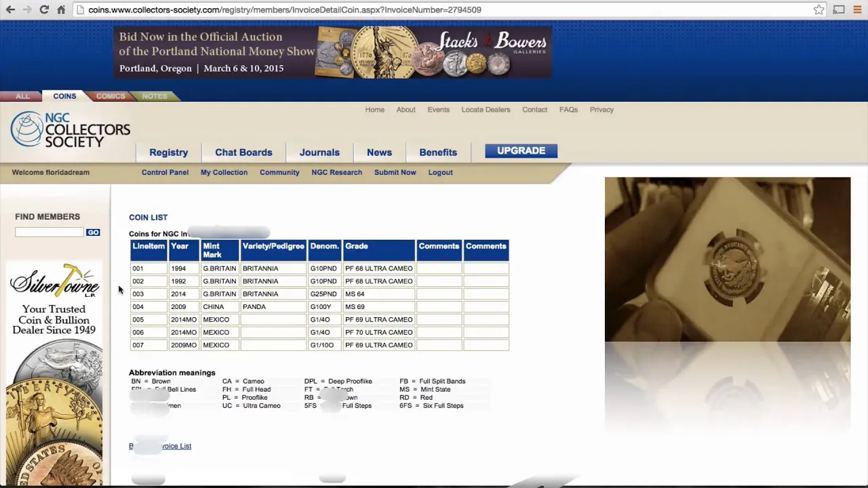Click the COIN LIST heading

148,218
